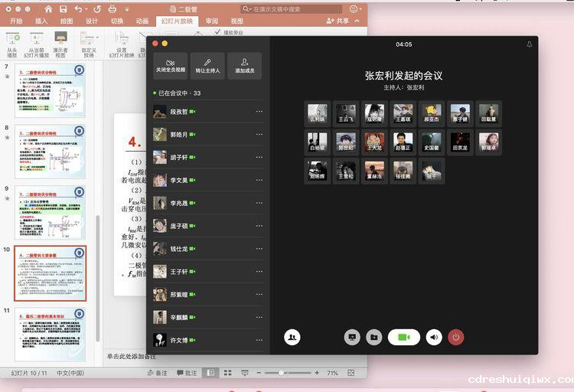Adjust the zoom slider in status bar

[282, 373]
